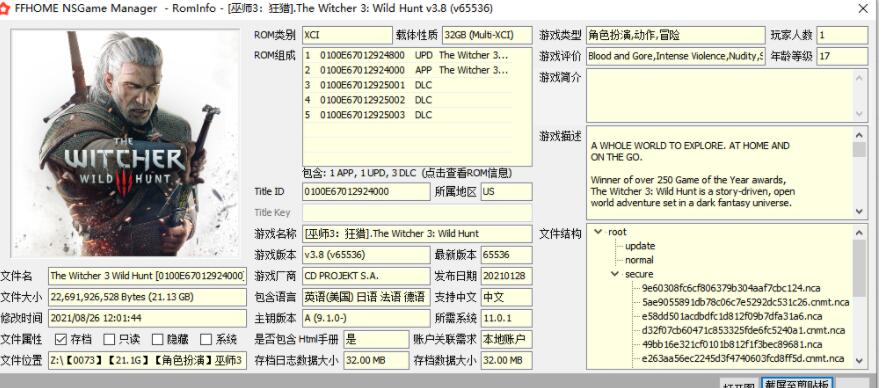Click the 主钥版本 field showing A (9.1.0-)
Viewport: 881px width, 388px height.
[x=366, y=318]
